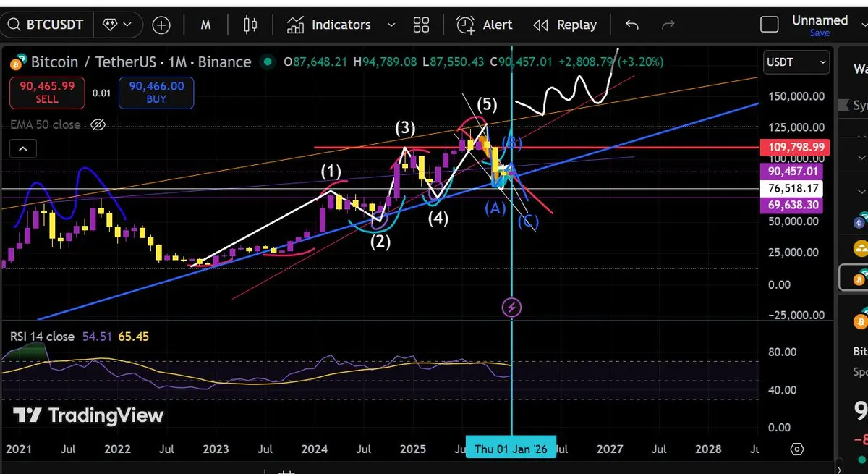Expand favorite indicators chevron beside Indicators
The image size is (868, 474).
[x=391, y=25]
